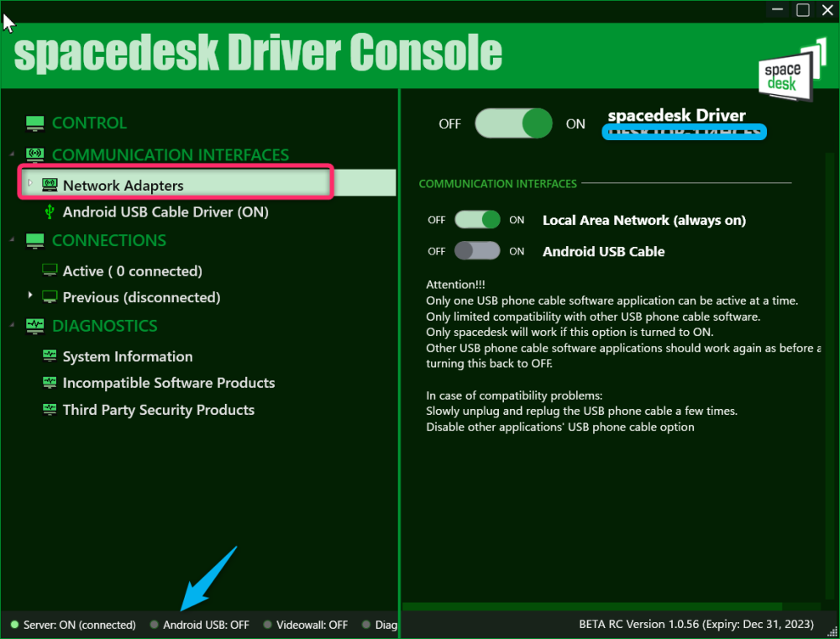Click the Android USB status indicator dot
The image size is (840, 639).
coord(155,625)
